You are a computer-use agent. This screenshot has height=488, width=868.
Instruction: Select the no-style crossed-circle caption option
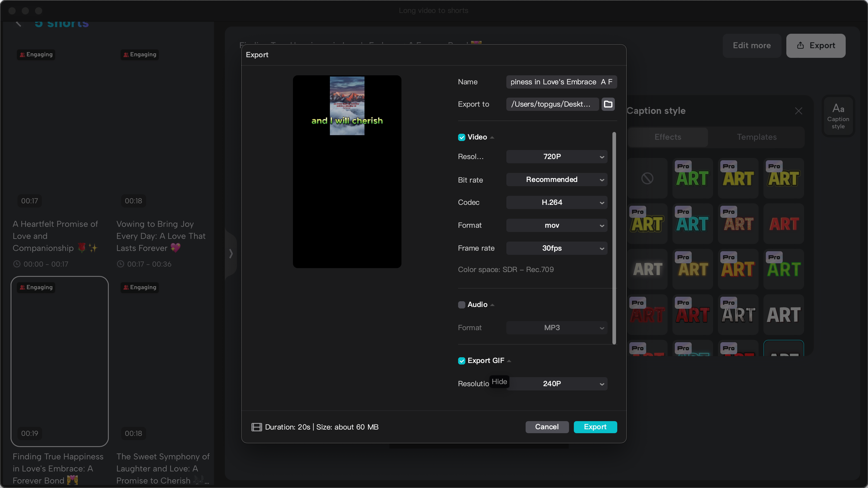[x=647, y=178]
